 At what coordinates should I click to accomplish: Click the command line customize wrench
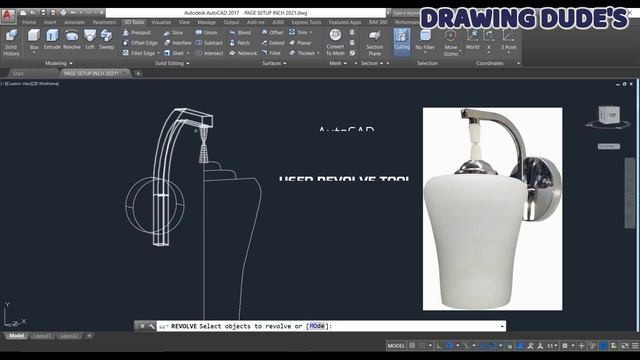pyautogui.click(x=152, y=326)
